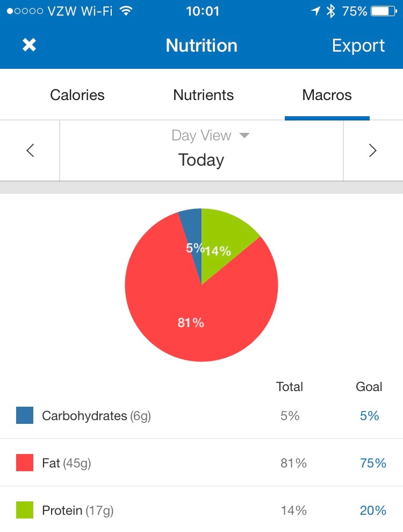403x532 pixels.
Task: Open the Nutrients tab
Action: pyautogui.click(x=203, y=95)
